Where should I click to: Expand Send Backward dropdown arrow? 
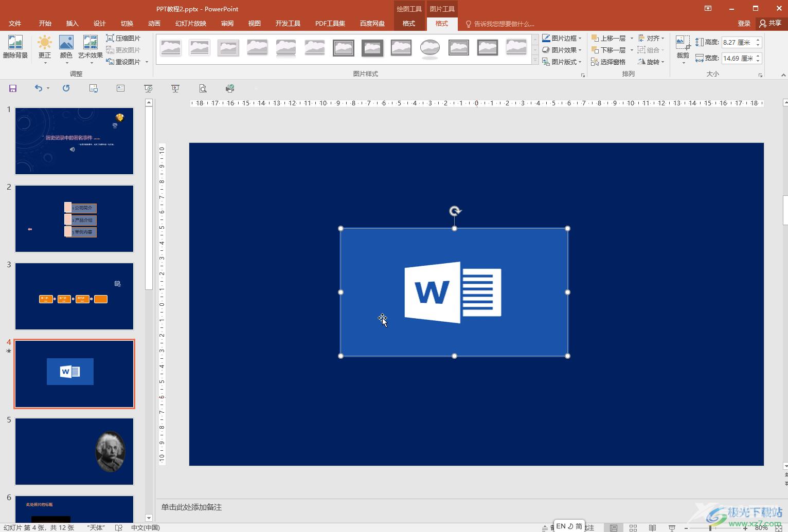pyautogui.click(x=632, y=50)
